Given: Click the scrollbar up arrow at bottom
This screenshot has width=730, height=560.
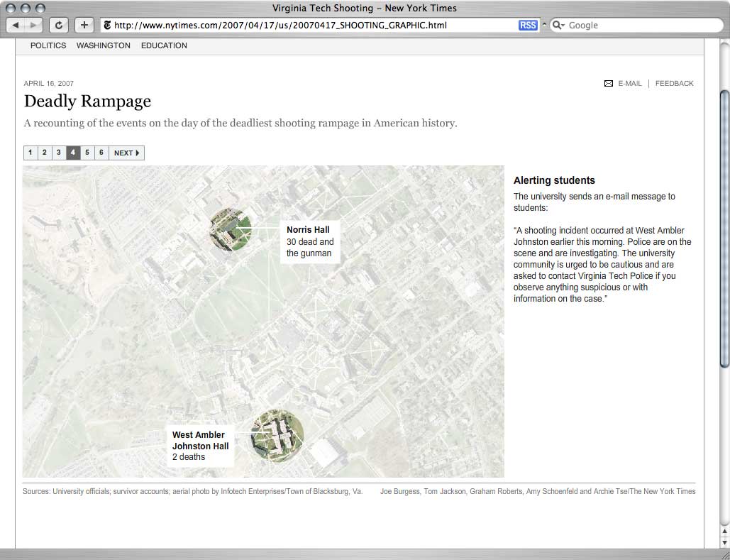Looking at the screenshot, I should click(x=724, y=531).
